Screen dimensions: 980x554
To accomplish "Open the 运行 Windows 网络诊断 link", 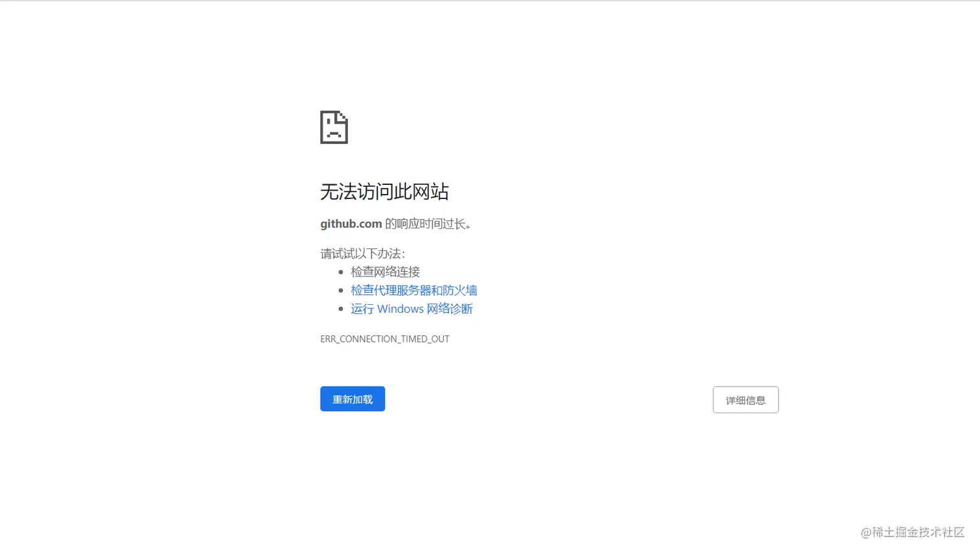I will [x=412, y=309].
